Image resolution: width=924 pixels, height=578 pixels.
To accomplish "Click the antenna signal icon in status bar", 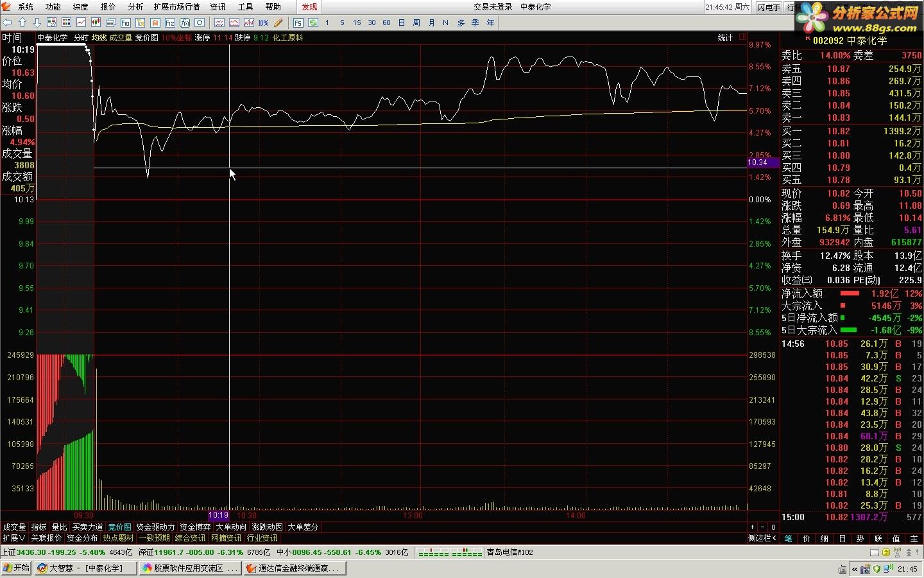I will click(898, 552).
